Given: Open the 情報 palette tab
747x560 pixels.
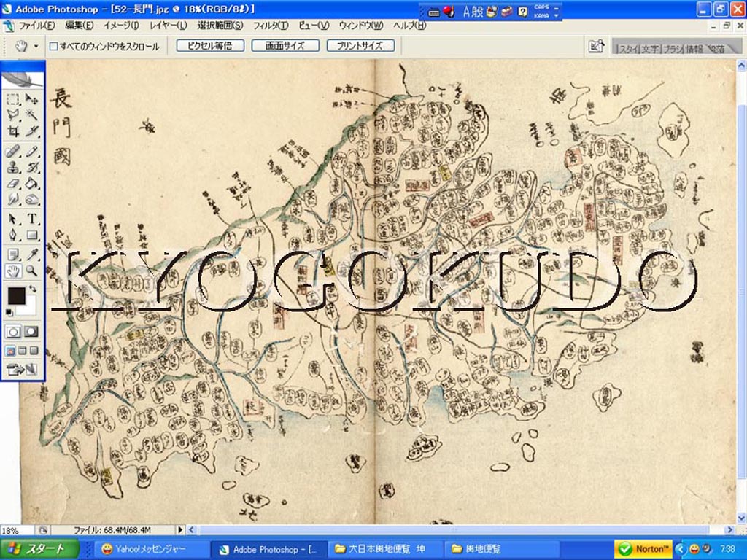Looking at the screenshot, I should click(x=694, y=48).
